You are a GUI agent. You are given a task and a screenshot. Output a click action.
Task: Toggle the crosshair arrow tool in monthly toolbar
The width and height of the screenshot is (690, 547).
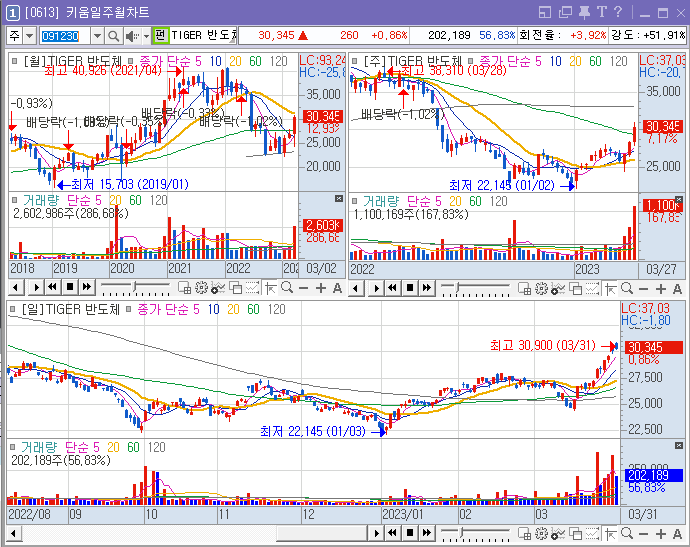click(x=271, y=288)
